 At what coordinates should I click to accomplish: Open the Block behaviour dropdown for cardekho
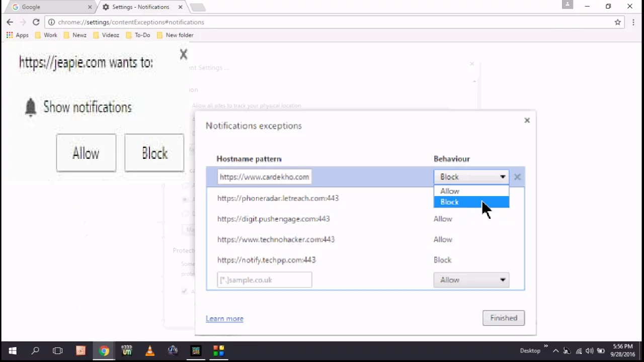click(x=471, y=177)
